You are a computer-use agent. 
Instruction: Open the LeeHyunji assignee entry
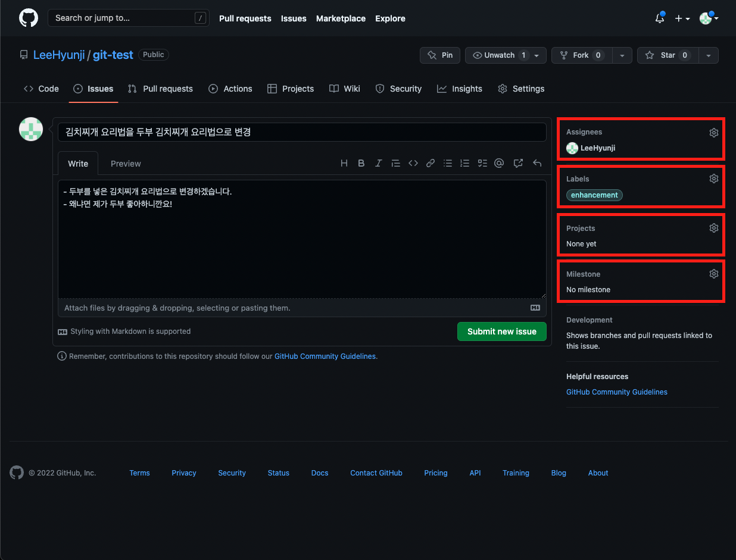coord(591,148)
